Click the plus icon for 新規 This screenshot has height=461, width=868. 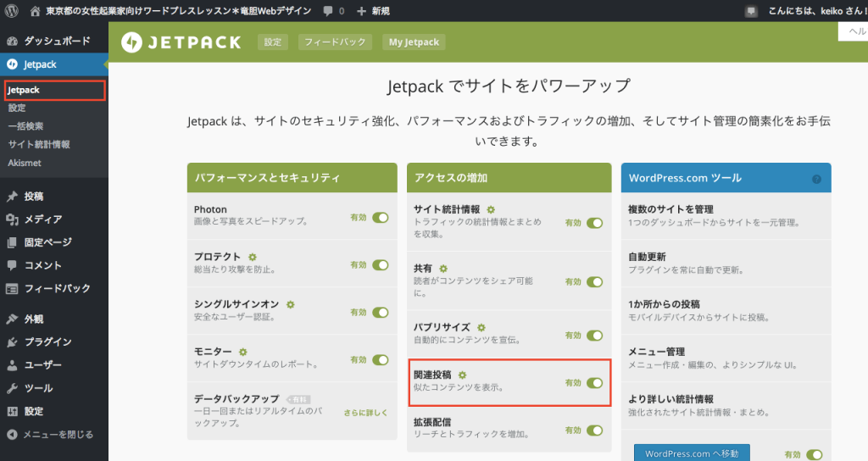pyautogui.click(x=361, y=11)
